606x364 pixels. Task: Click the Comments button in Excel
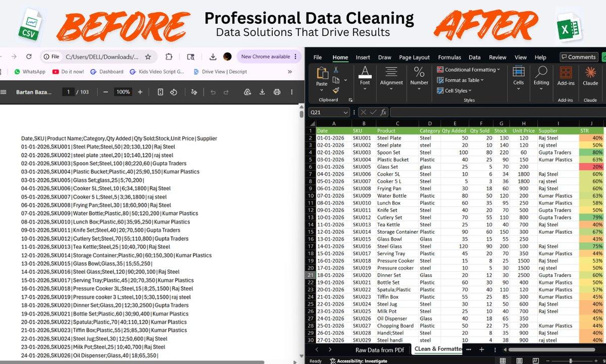point(579,57)
